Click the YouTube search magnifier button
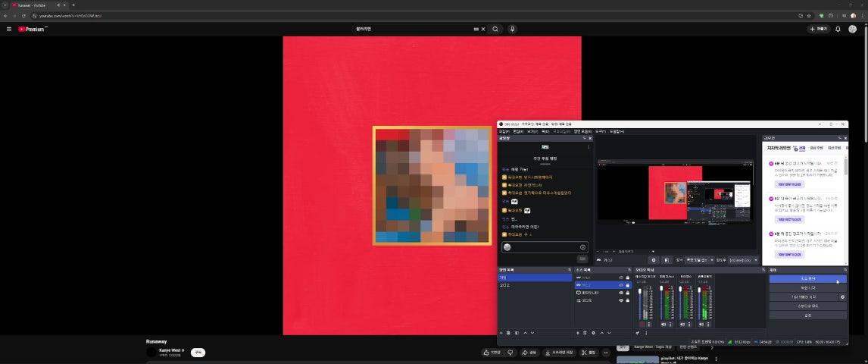Screen dimensions: 868x364 tap(495, 29)
